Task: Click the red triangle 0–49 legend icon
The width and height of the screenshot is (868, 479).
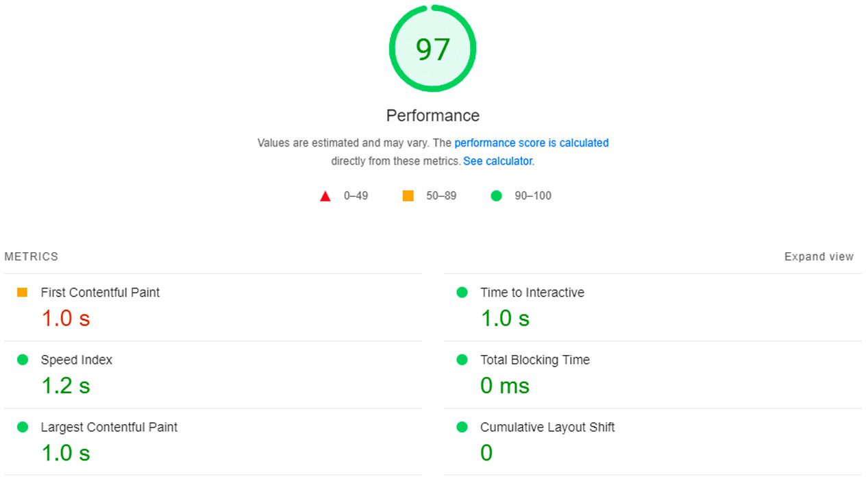Action: click(x=325, y=196)
